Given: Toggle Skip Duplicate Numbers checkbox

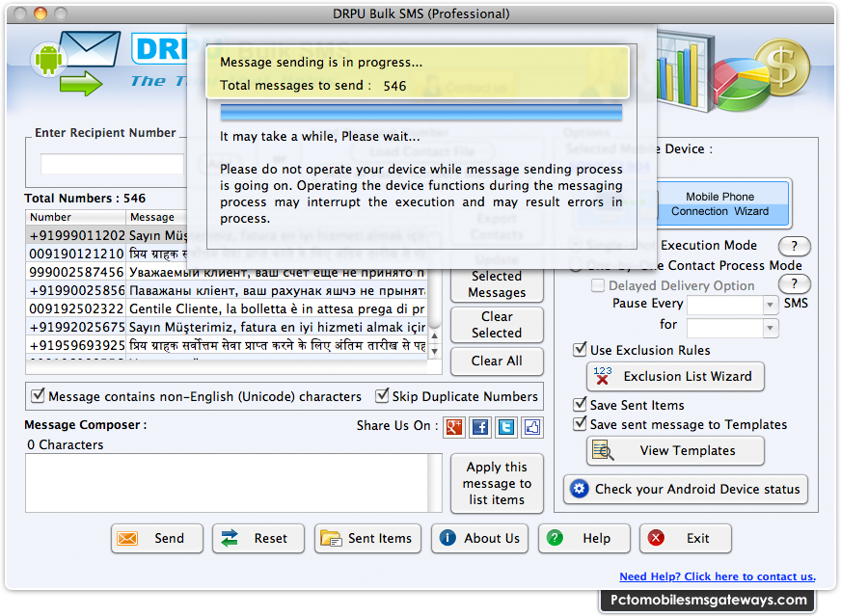Looking at the screenshot, I should point(382,395).
